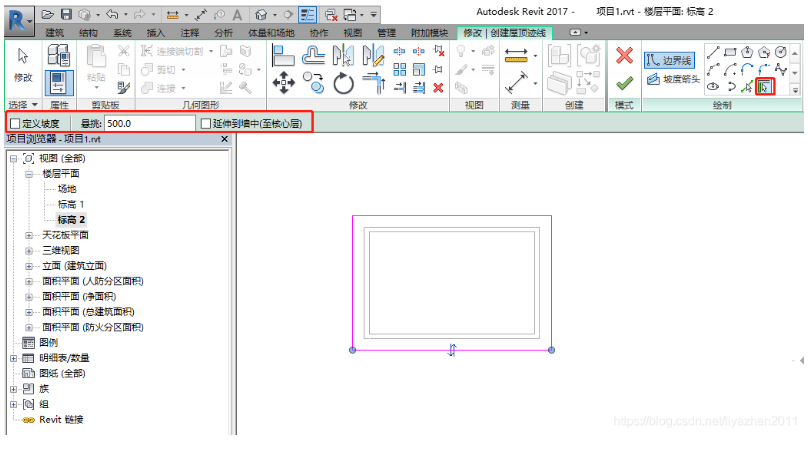The width and height of the screenshot is (808, 449).
Task: Open the 附加模块 ribbon tab
Action: 429,33
